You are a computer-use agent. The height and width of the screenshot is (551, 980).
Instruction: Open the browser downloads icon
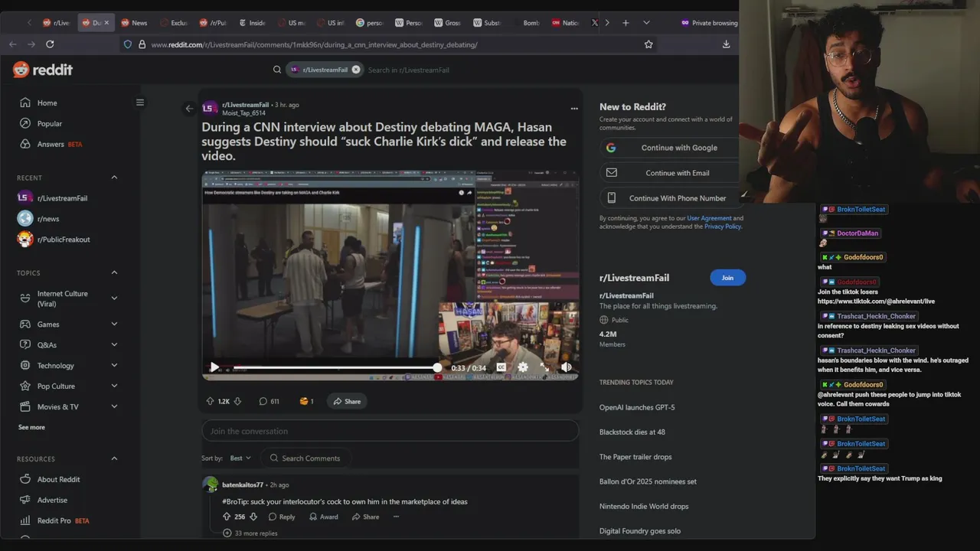click(x=726, y=44)
